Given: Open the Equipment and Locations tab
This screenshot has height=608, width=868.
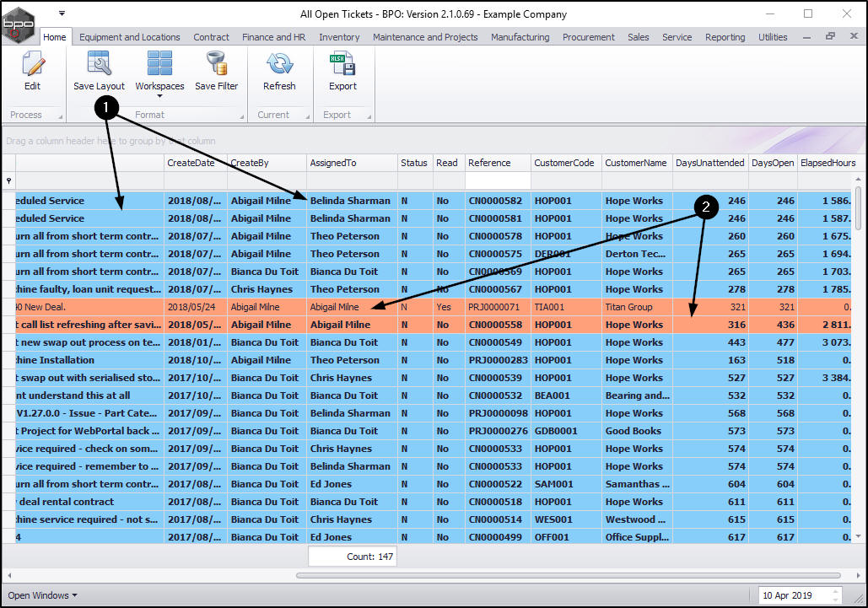Looking at the screenshot, I should pos(130,37).
